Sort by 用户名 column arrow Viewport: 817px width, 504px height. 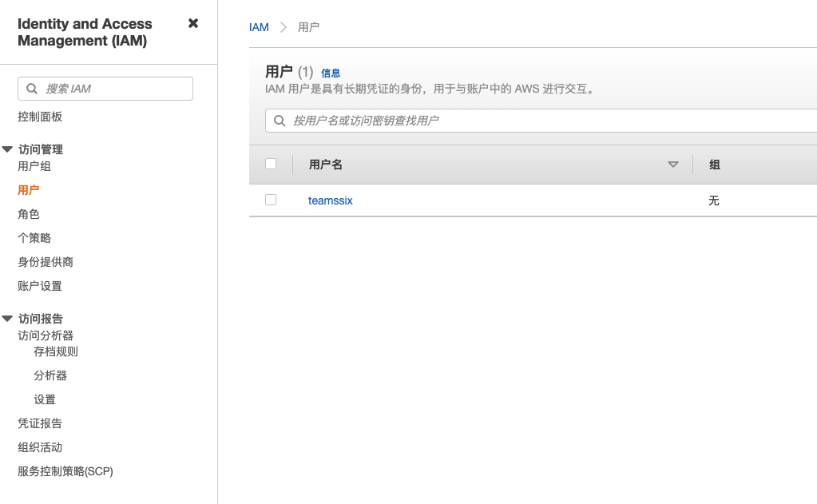[x=672, y=165]
